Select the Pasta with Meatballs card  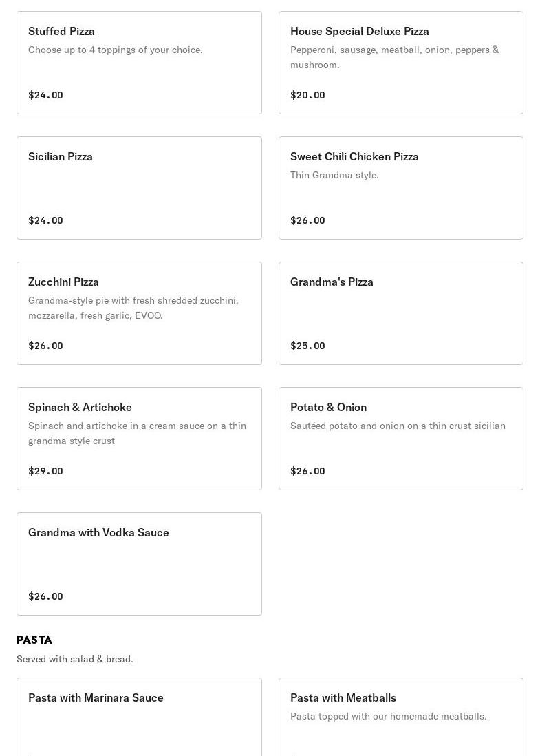tap(400, 716)
